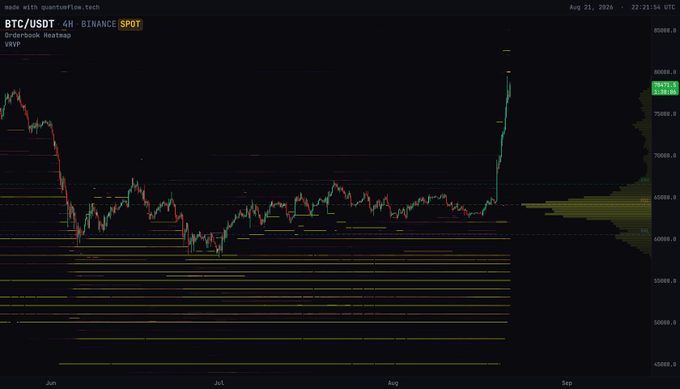Click the Jun label on time axis
Image resolution: width=680 pixels, height=389 pixels.
click(x=51, y=383)
